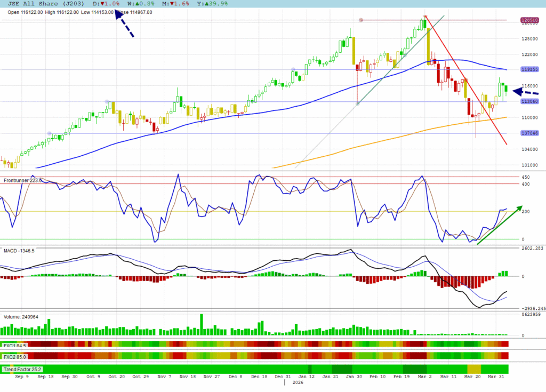
Task: Click the green upward arrow on Frontrunner panel
Action: [x=499, y=225]
